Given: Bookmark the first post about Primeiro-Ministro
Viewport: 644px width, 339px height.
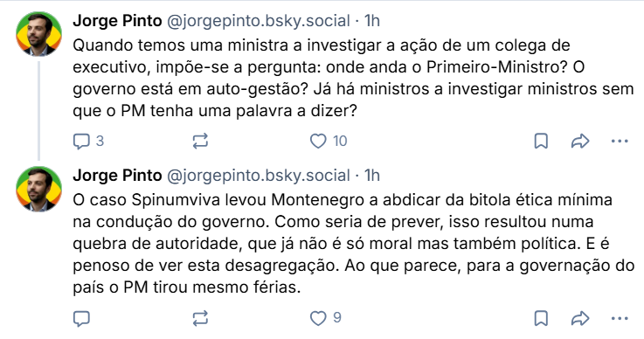Looking at the screenshot, I should coord(541,142).
